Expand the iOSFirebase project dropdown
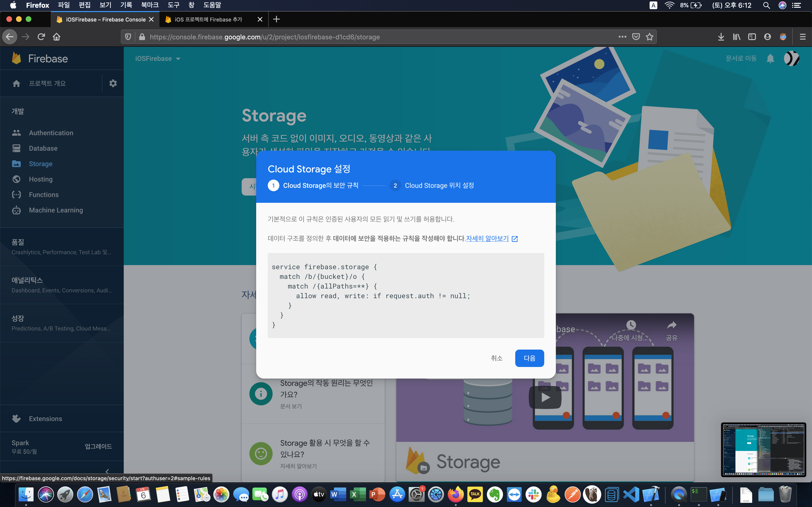This screenshot has height=507, width=812. [158, 59]
